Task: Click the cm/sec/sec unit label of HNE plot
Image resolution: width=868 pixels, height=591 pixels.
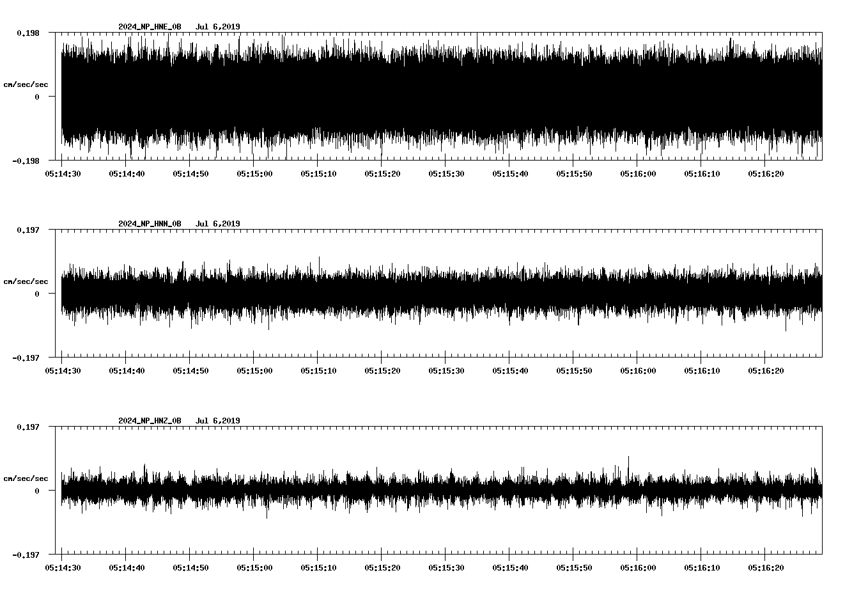Action: point(26,84)
